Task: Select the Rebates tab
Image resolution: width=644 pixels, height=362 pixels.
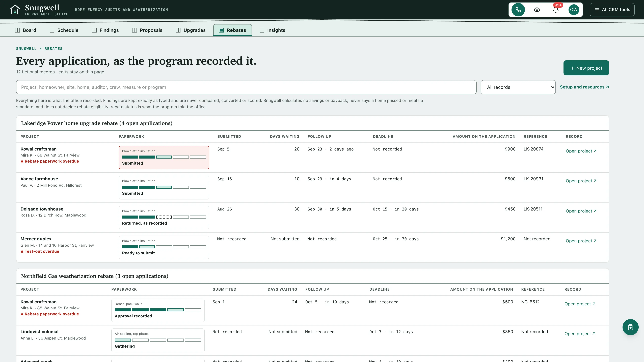Action: pyautogui.click(x=232, y=30)
